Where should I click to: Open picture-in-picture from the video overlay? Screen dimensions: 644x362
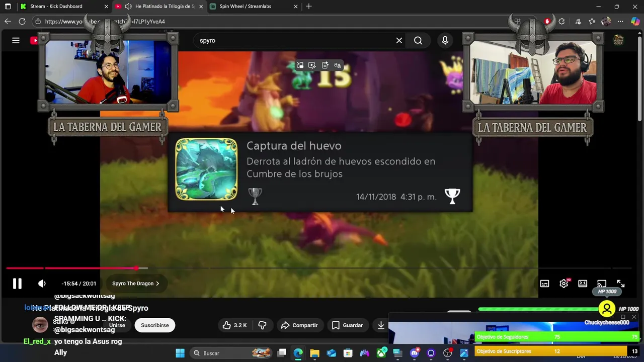tap(300, 65)
